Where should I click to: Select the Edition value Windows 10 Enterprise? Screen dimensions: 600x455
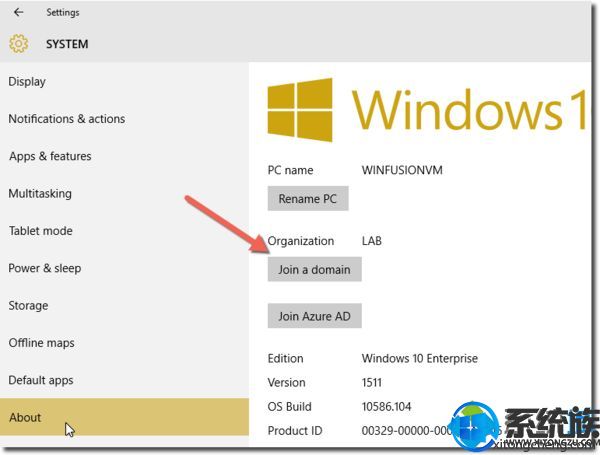tap(420, 359)
